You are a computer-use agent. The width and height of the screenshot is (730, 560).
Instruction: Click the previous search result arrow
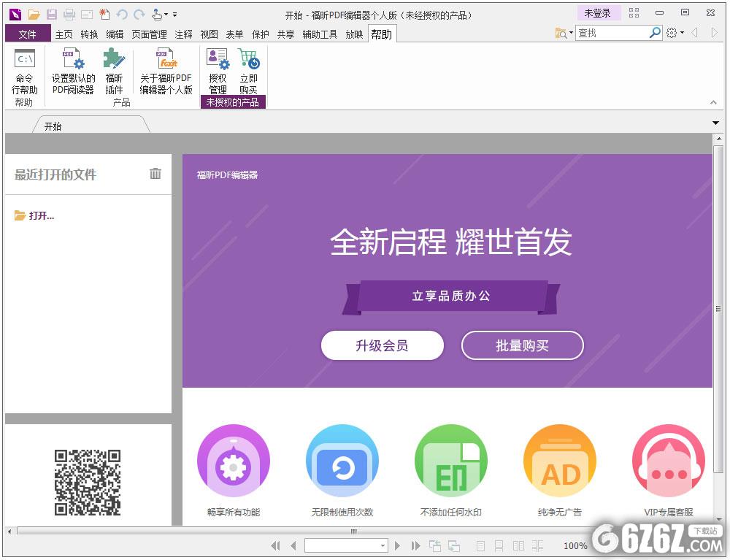click(x=695, y=33)
